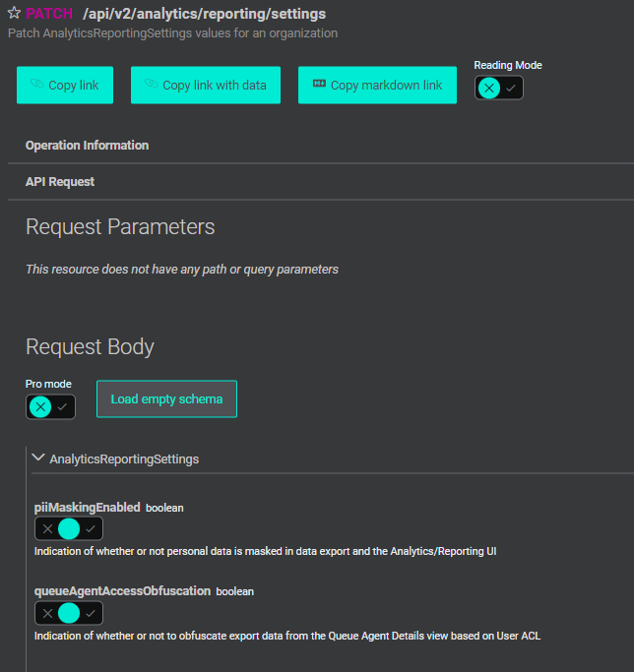The width and height of the screenshot is (634, 672).
Task: Toggle the Reading Mode switch
Action: pos(498,88)
